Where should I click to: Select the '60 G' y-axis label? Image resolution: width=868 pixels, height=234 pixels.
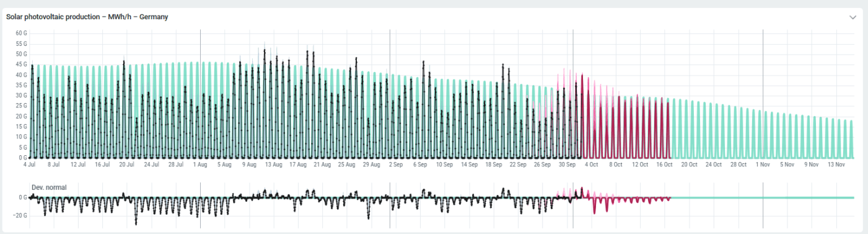click(x=22, y=33)
